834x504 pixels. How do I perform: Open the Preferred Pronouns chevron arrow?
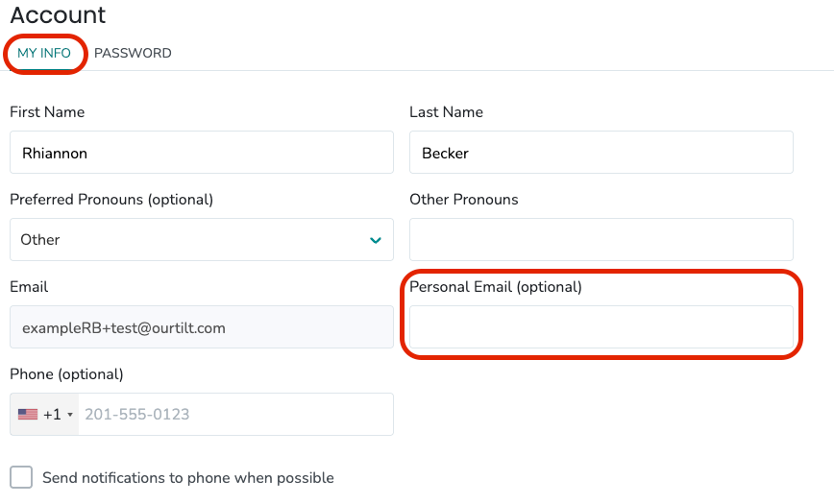(376, 240)
